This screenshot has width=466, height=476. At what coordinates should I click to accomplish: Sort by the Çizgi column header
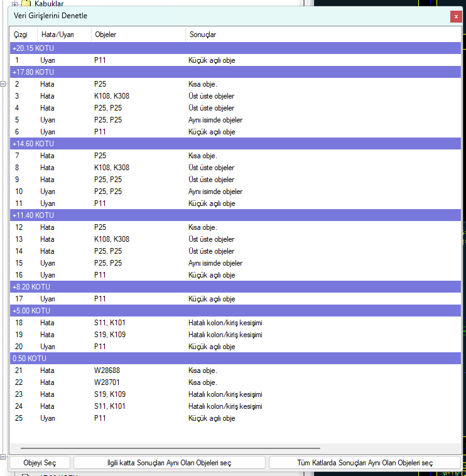[23, 35]
